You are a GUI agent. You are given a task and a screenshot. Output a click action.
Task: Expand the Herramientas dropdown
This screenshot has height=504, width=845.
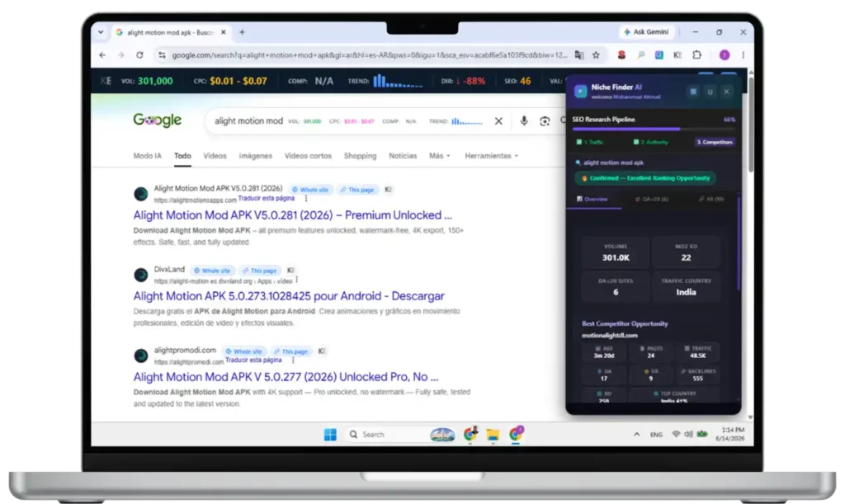pyautogui.click(x=492, y=156)
